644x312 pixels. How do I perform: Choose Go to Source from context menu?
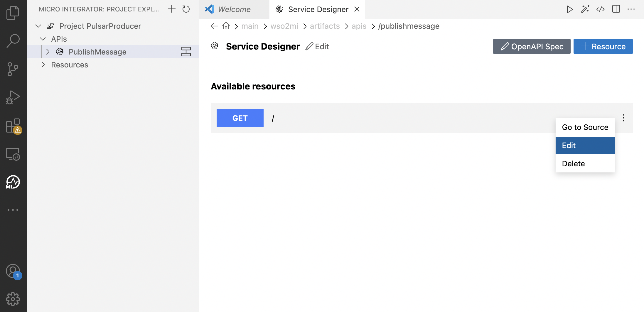click(x=585, y=127)
